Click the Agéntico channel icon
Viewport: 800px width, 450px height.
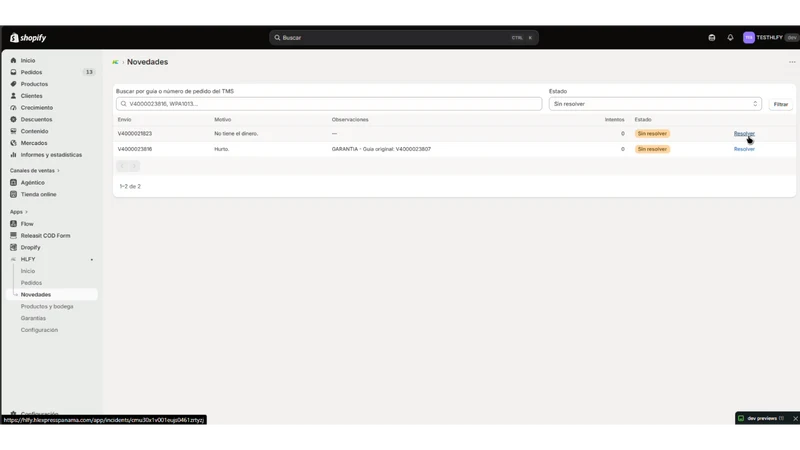(13, 182)
